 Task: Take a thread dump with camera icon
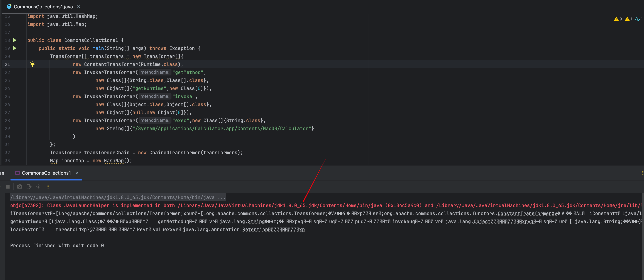(x=19, y=187)
